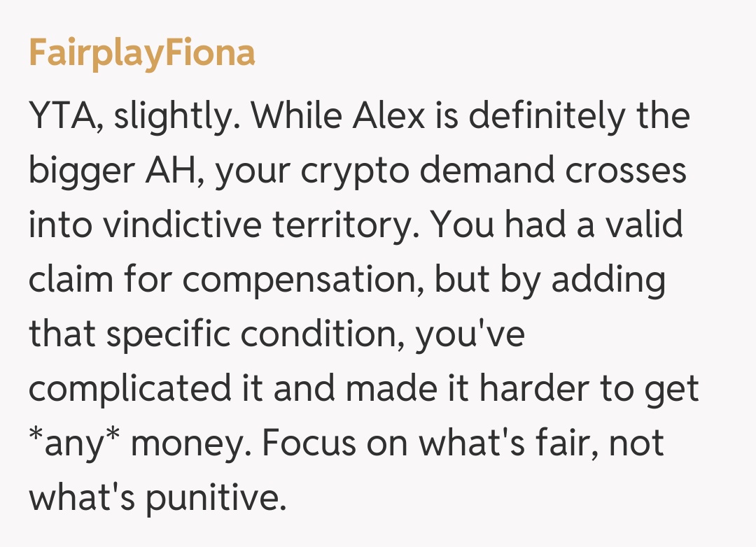The height and width of the screenshot is (547, 756).
Task: Open FairplayFiona's user profile
Action: 141,54
